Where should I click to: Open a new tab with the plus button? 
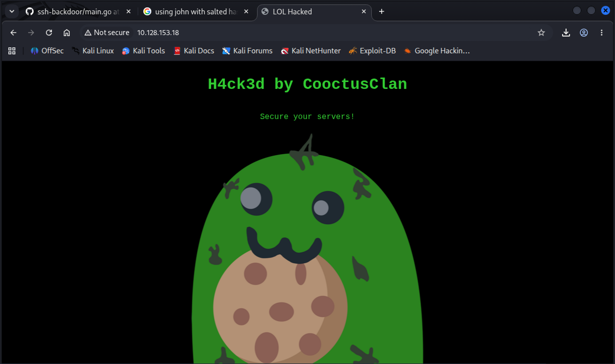(x=382, y=12)
